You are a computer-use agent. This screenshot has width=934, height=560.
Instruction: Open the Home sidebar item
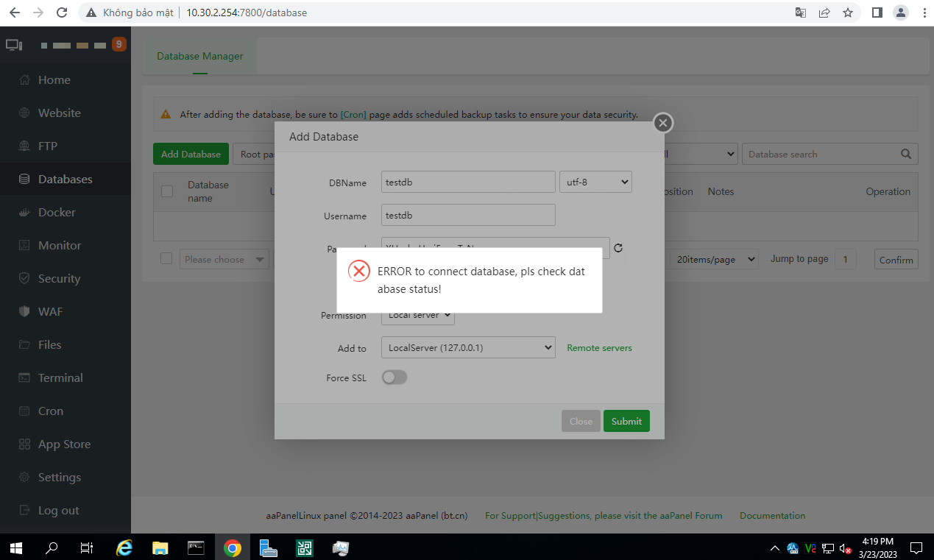click(54, 79)
